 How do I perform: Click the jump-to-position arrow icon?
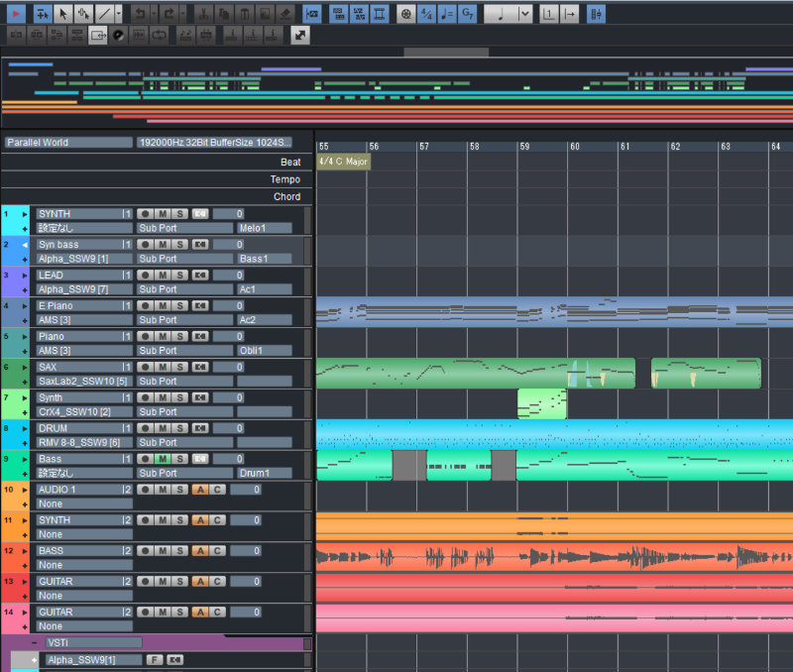click(x=570, y=14)
